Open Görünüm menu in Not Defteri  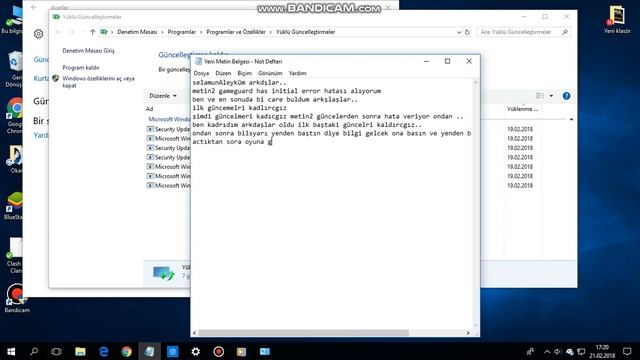click(x=270, y=73)
